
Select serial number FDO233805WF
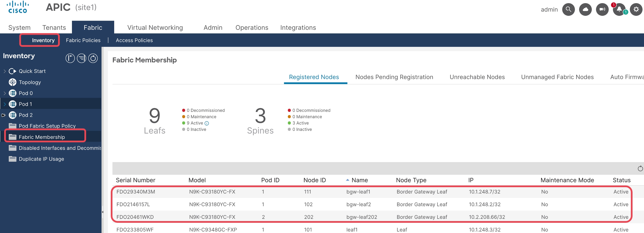click(135, 230)
